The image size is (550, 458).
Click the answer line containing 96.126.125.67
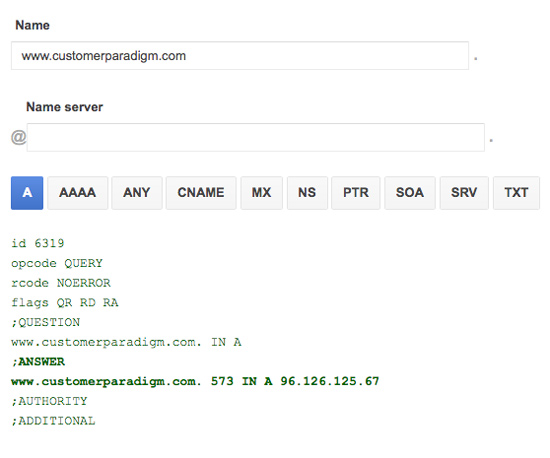click(x=195, y=381)
